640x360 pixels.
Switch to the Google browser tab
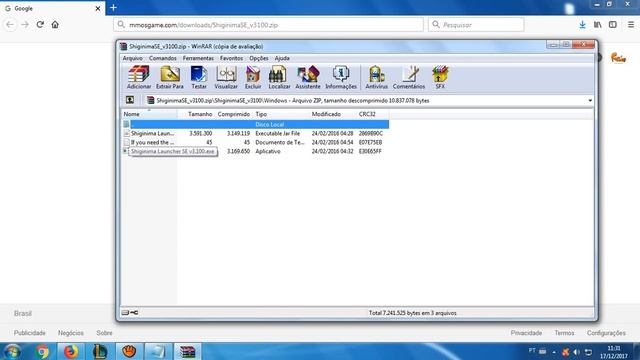[x=52, y=8]
